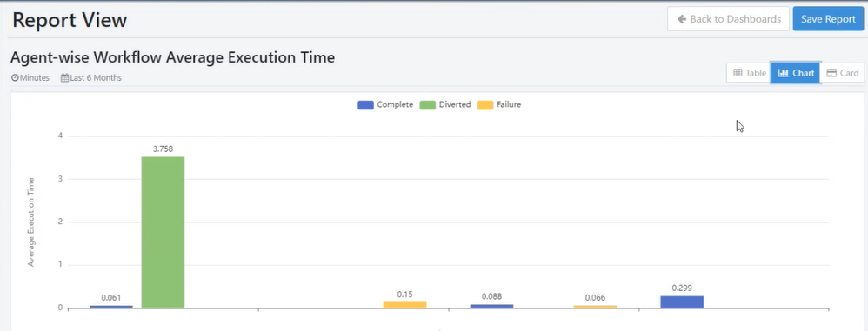Select the blue Complete bar labeled 0.299

click(x=682, y=302)
